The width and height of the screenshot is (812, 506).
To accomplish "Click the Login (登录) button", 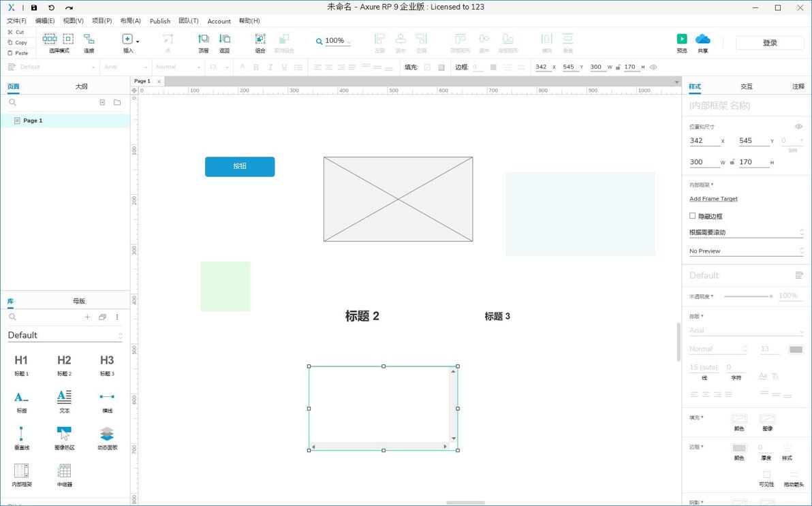I will click(770, 42).
